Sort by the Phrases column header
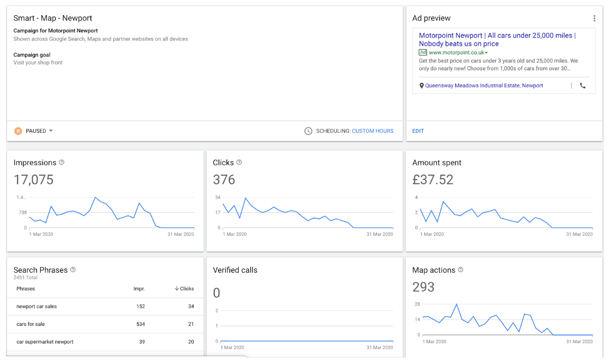 26,288
